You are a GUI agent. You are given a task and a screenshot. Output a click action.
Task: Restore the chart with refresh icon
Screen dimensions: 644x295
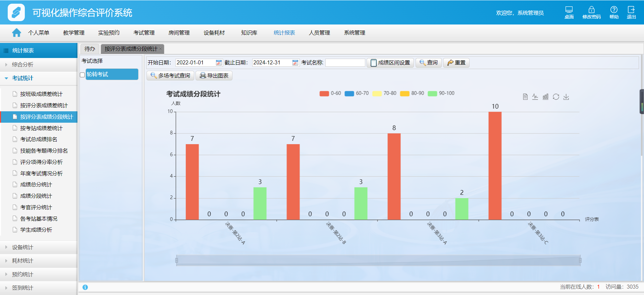point(556,97)
